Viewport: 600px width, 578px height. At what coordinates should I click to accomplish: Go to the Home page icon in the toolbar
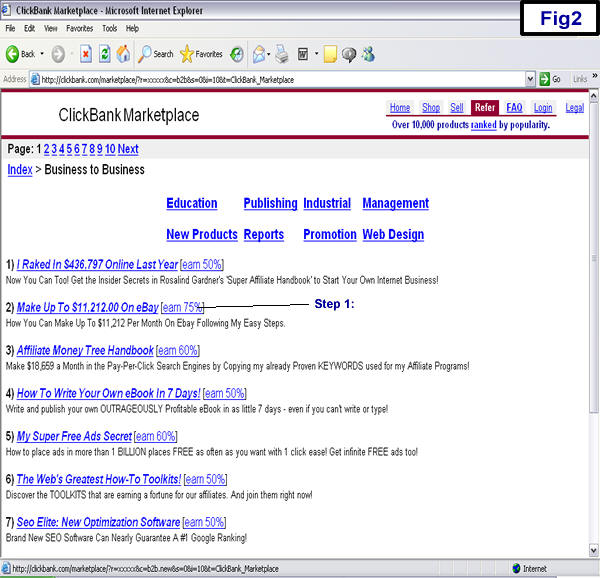[123, 54]
